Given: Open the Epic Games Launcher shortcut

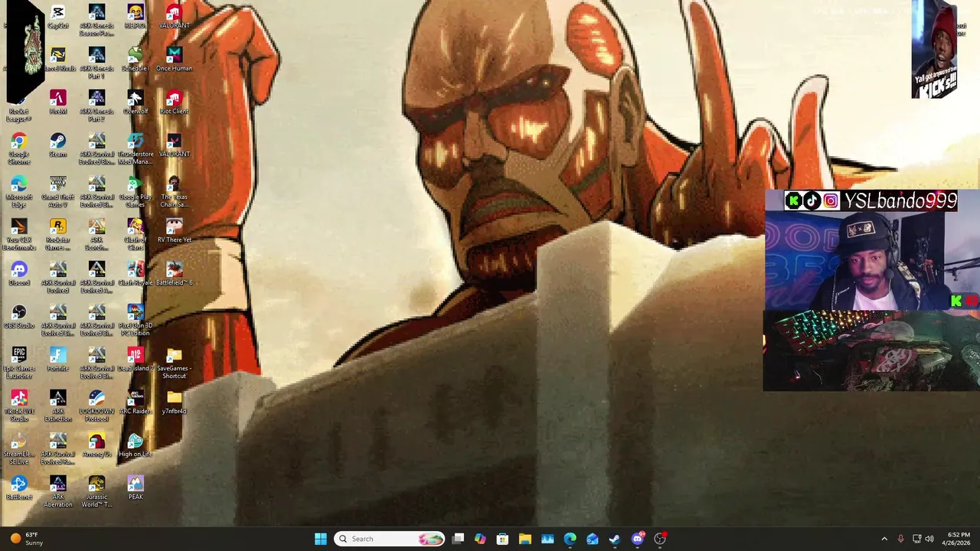Looking at the screenshot, I should click(x=19, y=363).
